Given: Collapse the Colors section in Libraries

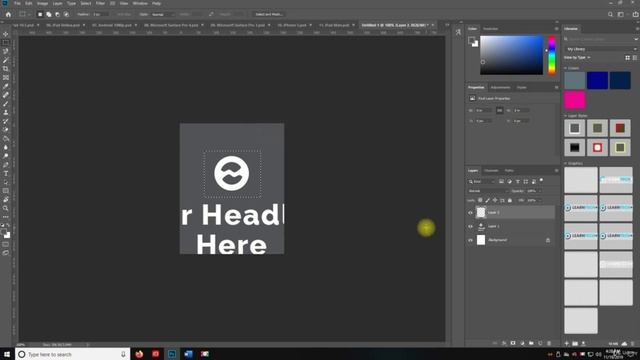Looking at the screenshot, I should 566,68.
